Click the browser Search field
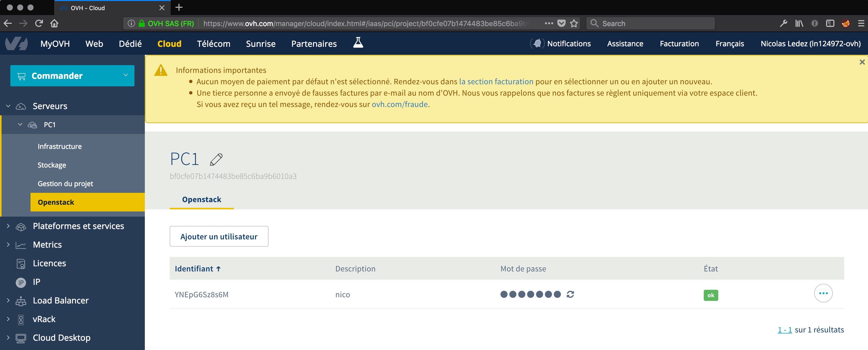This screenshot has height=350, width=868. (650, 23)
